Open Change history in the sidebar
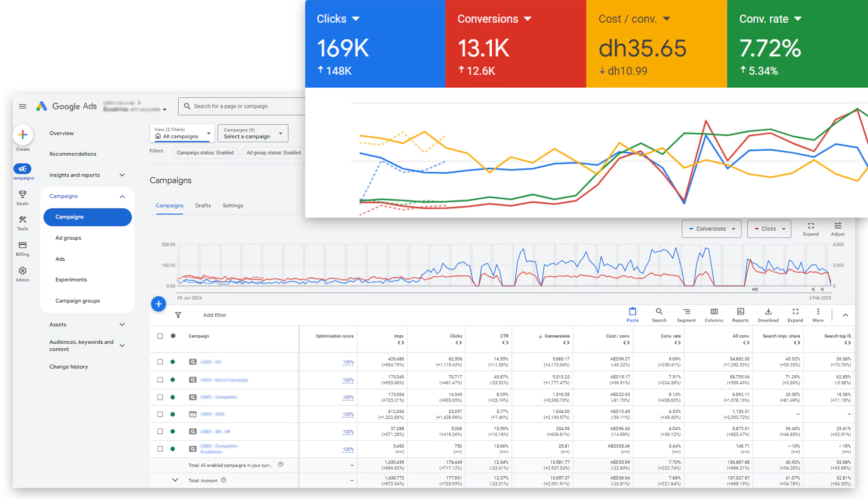 click(x=68, y=367)
